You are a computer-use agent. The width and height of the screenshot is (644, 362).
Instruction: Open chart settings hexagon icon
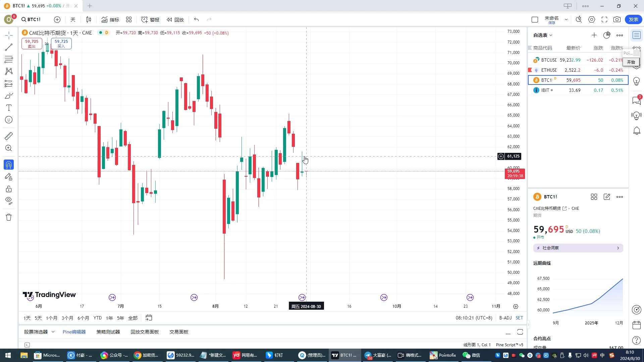592,19
